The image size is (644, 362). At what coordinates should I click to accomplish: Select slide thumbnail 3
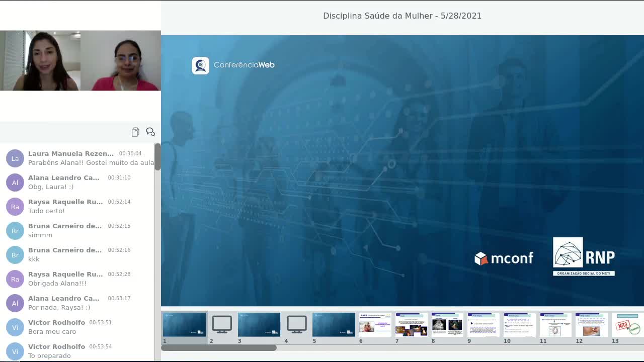coord(259,324)
